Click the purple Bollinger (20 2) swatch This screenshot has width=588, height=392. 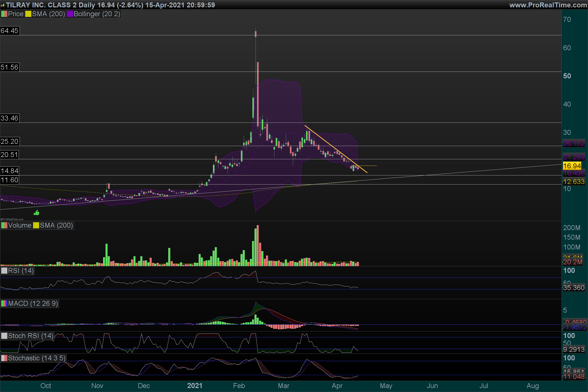point(70,14)
